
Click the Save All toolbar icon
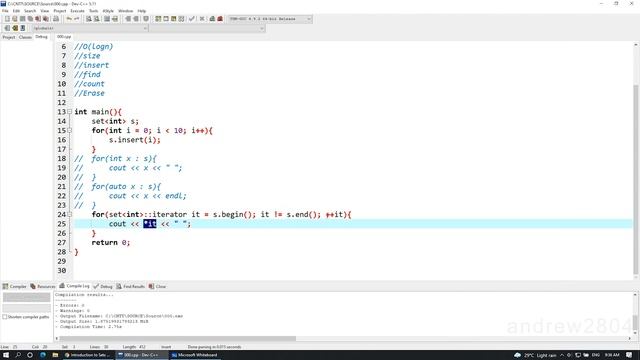[30, 19]
